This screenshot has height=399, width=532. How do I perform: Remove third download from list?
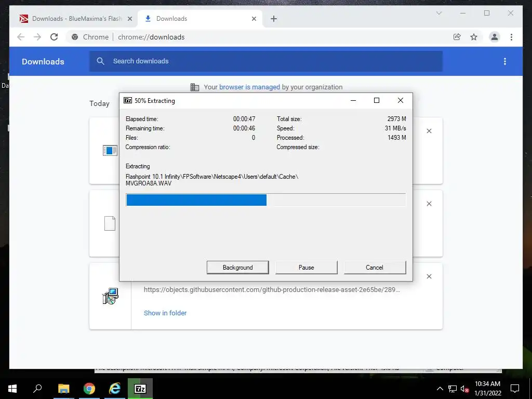(x=429, y=276)
